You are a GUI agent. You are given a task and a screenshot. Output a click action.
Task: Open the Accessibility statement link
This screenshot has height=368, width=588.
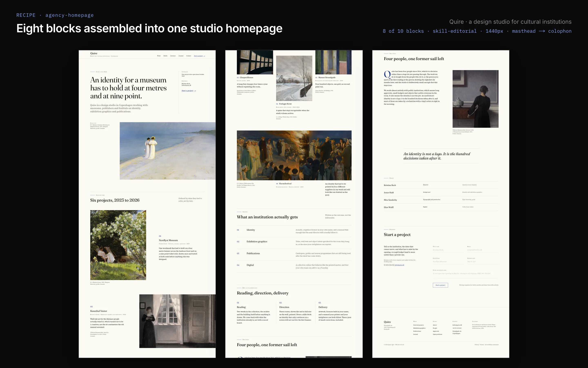(492, 345)
